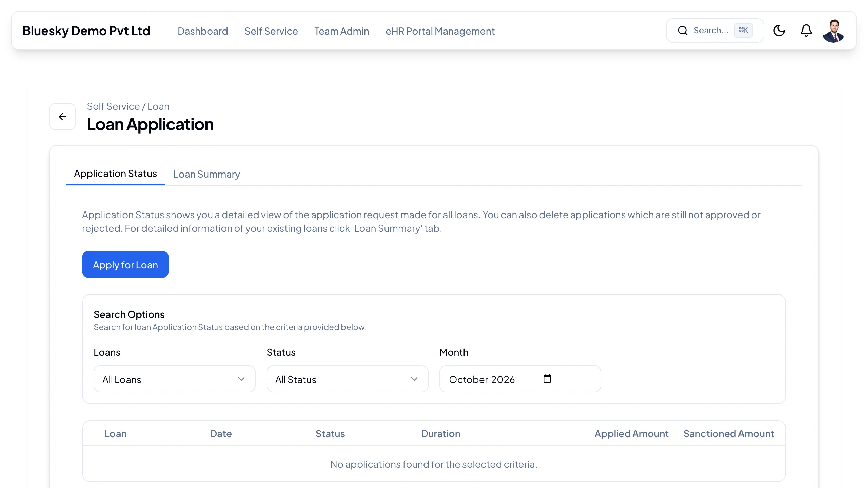Switch to Loan Summary tab

[x=206, y=175]
